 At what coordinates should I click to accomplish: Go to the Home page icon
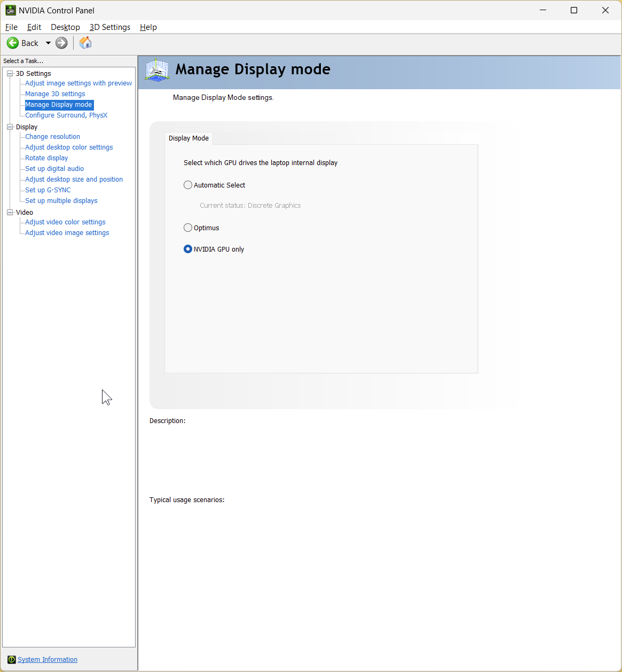click(x=85, y=43)
